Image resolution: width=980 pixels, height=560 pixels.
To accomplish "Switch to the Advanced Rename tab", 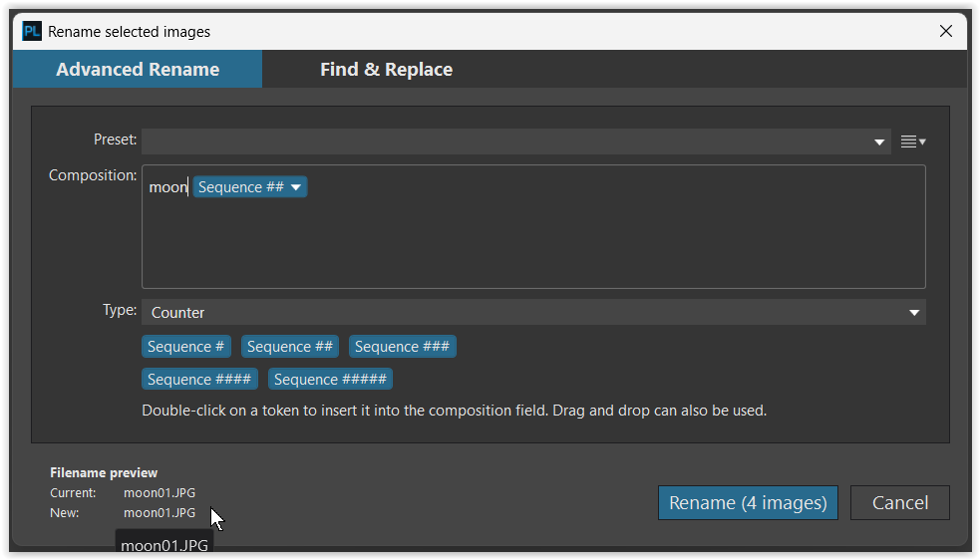I will [x=138, y=70].
